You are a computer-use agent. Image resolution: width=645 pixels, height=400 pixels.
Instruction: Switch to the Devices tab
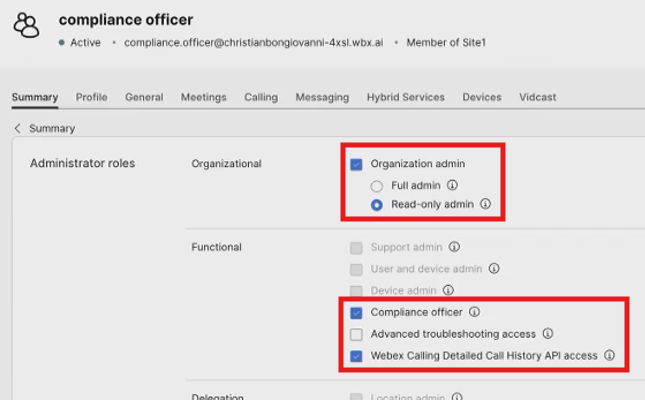(482, 97)
